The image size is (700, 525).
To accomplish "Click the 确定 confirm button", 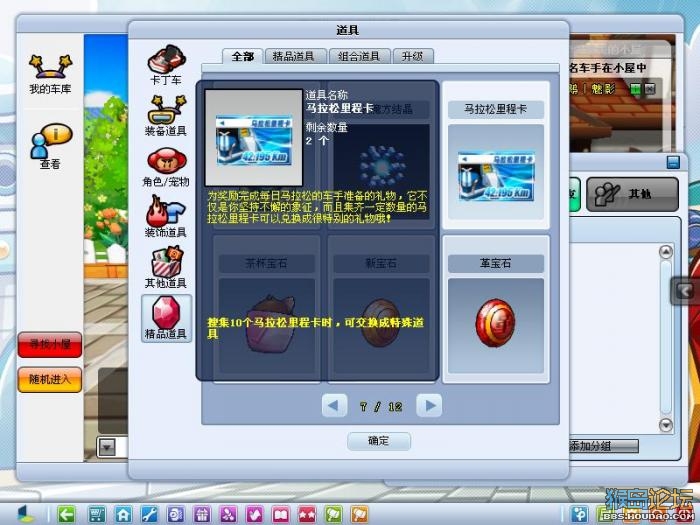I will [379, 441].
